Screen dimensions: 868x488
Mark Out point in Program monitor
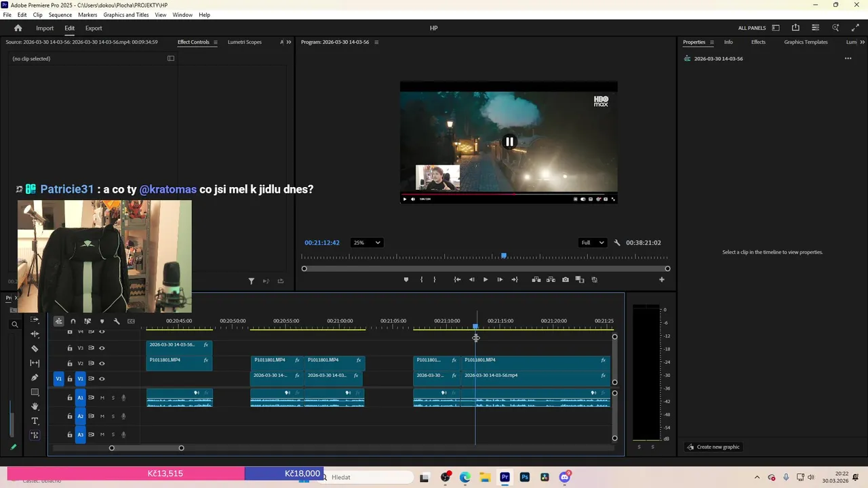tap(435, 279)
